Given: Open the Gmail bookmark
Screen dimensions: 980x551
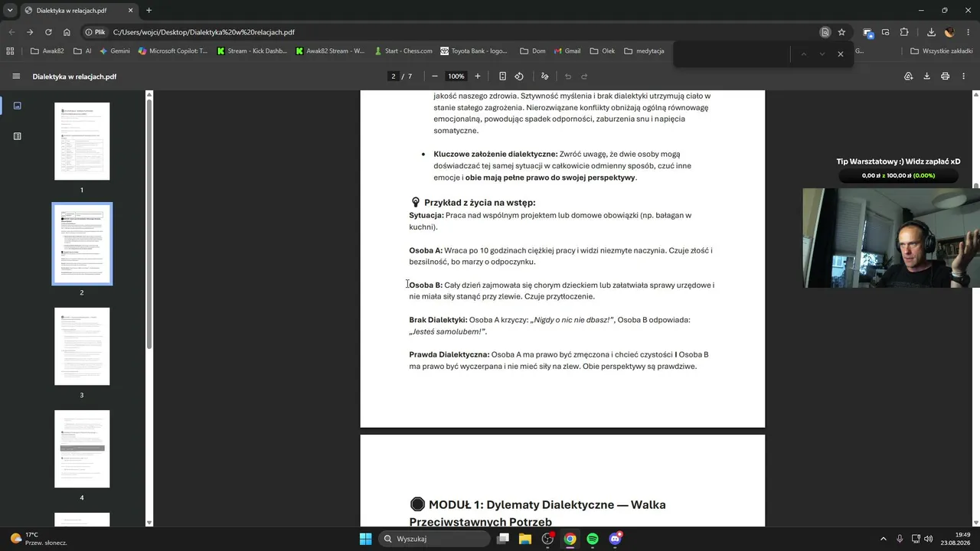Looking at the screenshot, I should coord(567,51).
